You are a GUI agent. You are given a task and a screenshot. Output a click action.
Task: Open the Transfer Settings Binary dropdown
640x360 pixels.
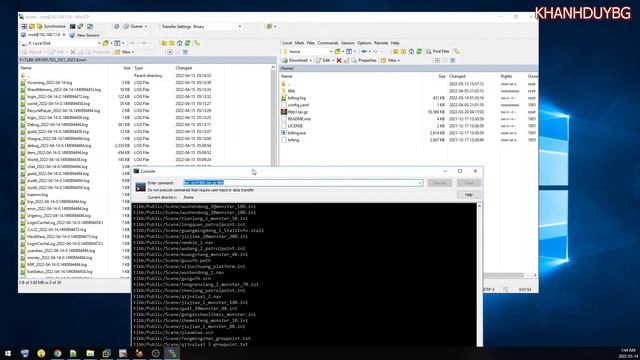201,26
